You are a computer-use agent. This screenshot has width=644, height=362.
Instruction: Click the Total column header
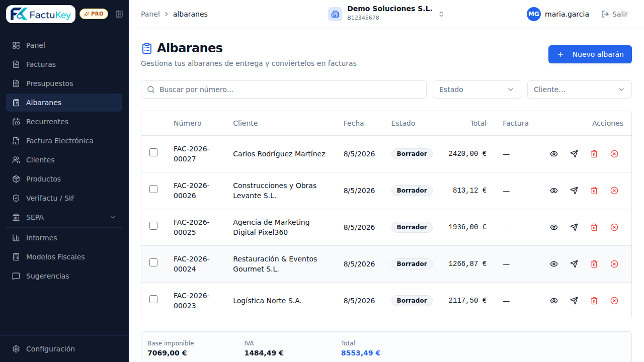[x=478, y=123]
